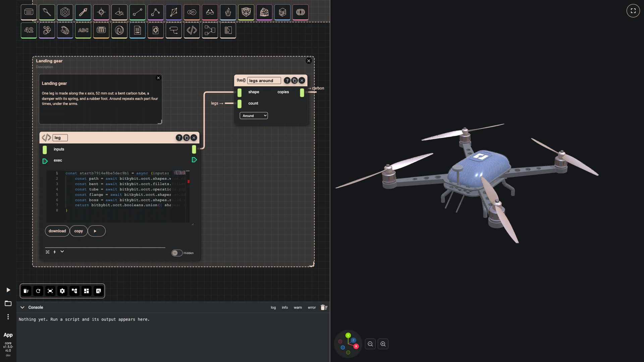Screen dimensions: 644x362
Task: Click the dashboard layout icon in bottom toolbar
Action: (87, 291)
